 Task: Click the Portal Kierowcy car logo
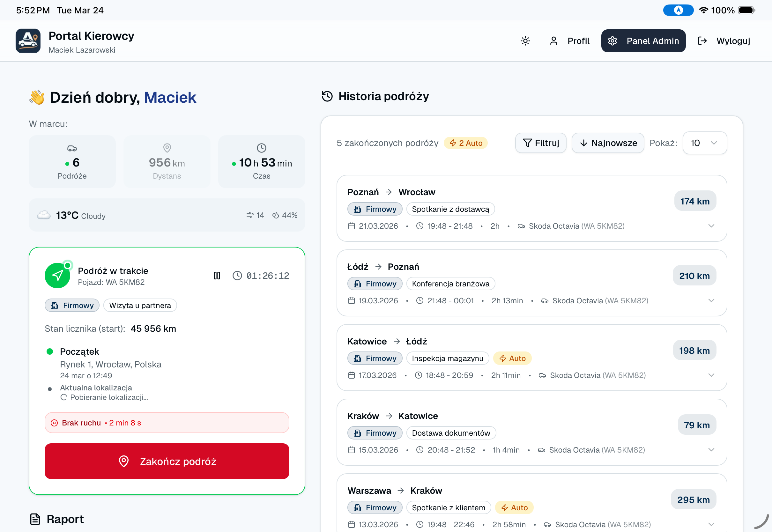coord(28,41)
